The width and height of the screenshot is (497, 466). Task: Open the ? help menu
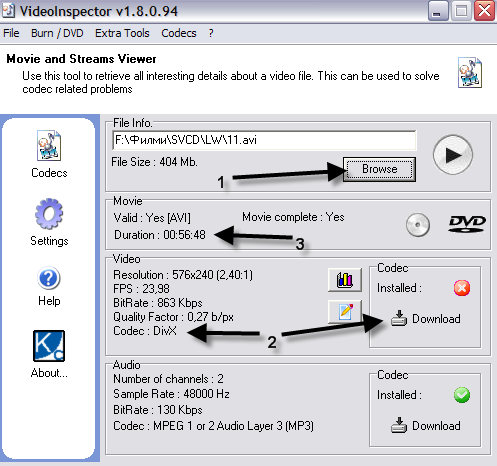(x=211, y=33)
